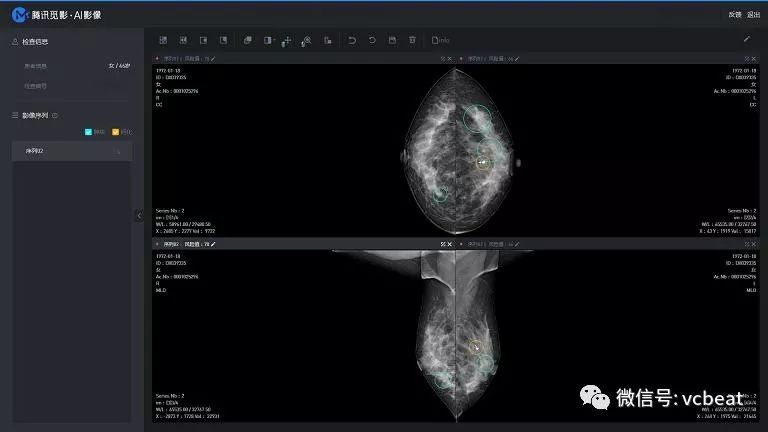Close the L CC viewport with its X

pyautogui.click(x=754, y=59)
